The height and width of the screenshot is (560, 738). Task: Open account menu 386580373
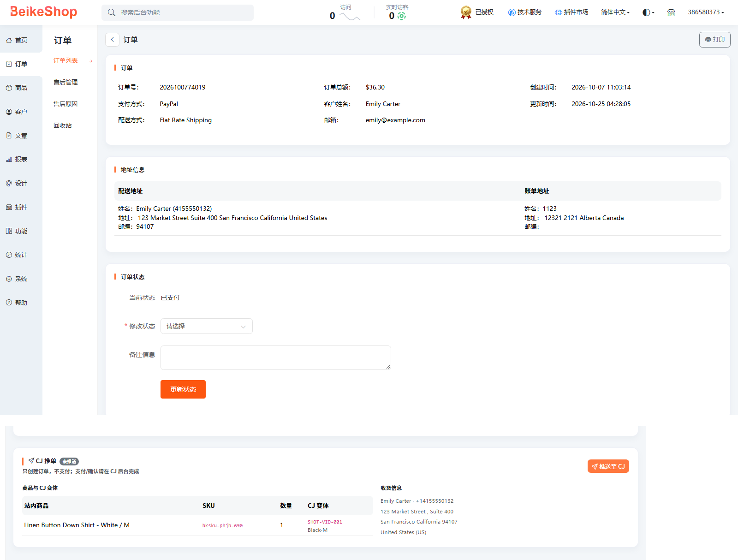tap(706, 12)
